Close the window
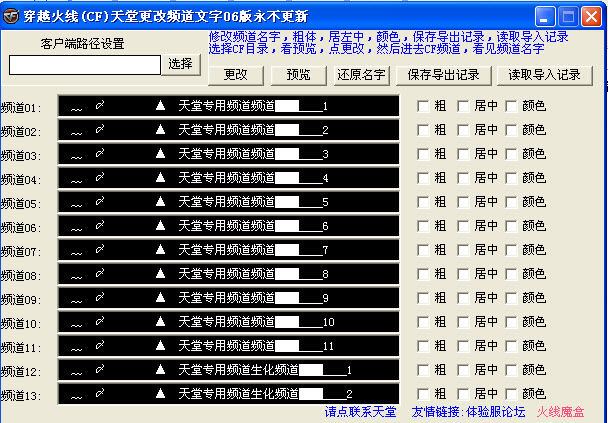Image resolution: width=608 pixels, height=423 pixels. pyautogui.click(x=591, y=17)
